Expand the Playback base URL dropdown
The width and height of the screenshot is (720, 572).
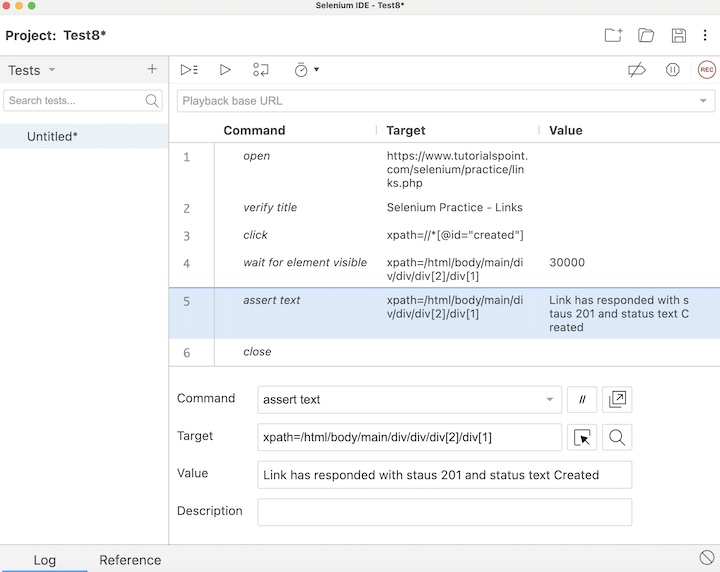704,101
